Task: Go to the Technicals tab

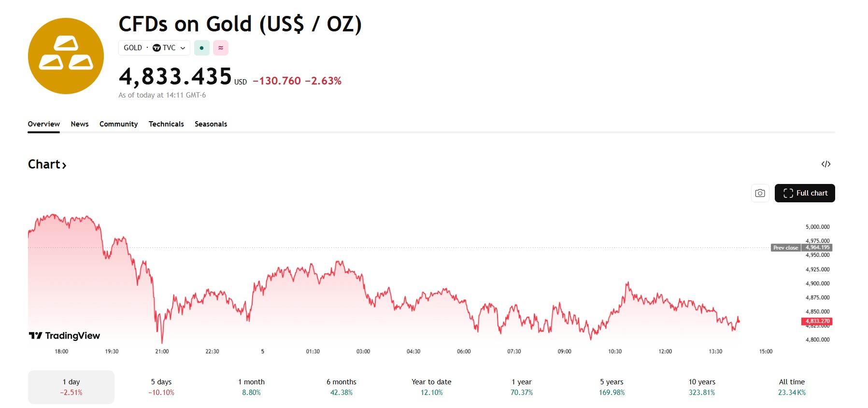Action: pyautogui.click(x=166, y=124)
